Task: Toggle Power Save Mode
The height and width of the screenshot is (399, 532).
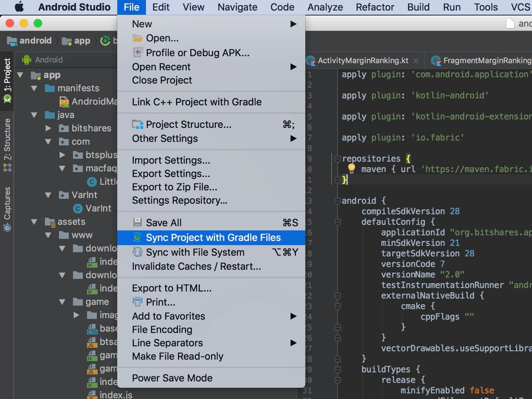Action: click(x=211, y=378)
